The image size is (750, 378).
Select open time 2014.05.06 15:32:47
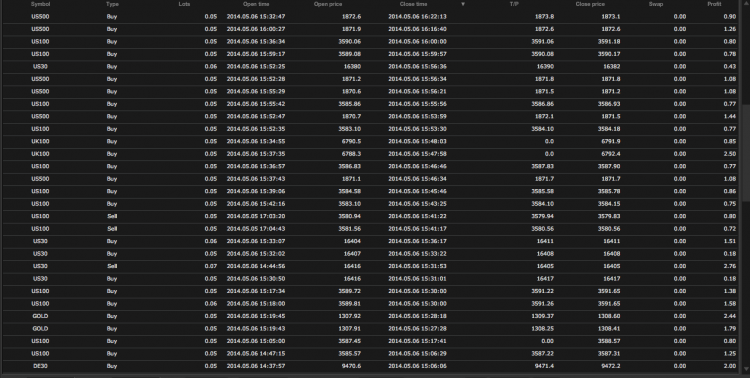[x=256, y=17]
